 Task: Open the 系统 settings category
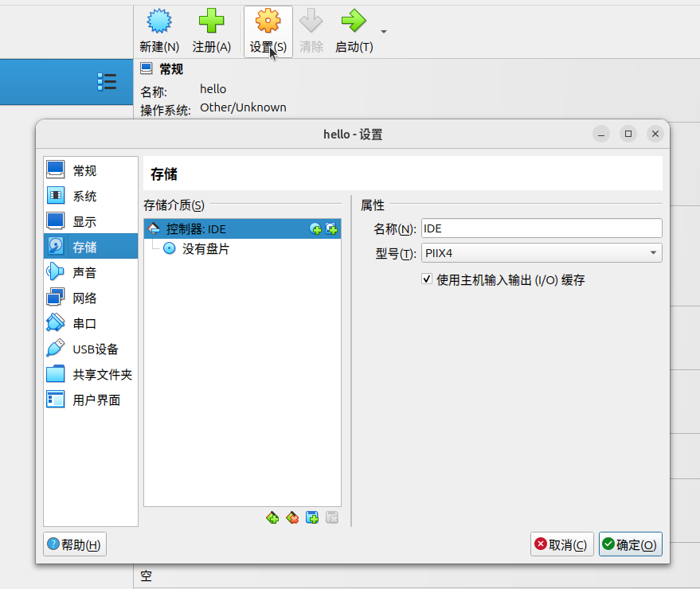coord(84,197)
